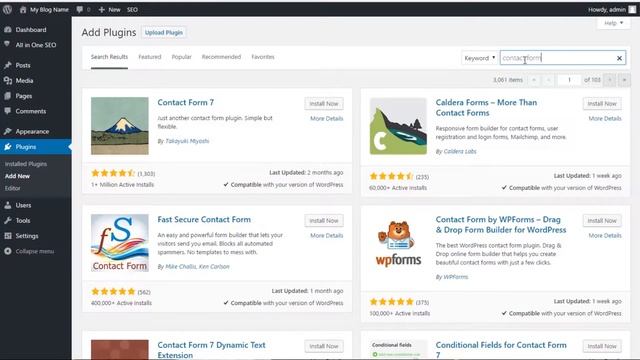Image resolution: width=640 pixels, height=360 pixels.
Task: Install Contact Form 7 Dynamic Text Extension
Action: tap(324, 346)
